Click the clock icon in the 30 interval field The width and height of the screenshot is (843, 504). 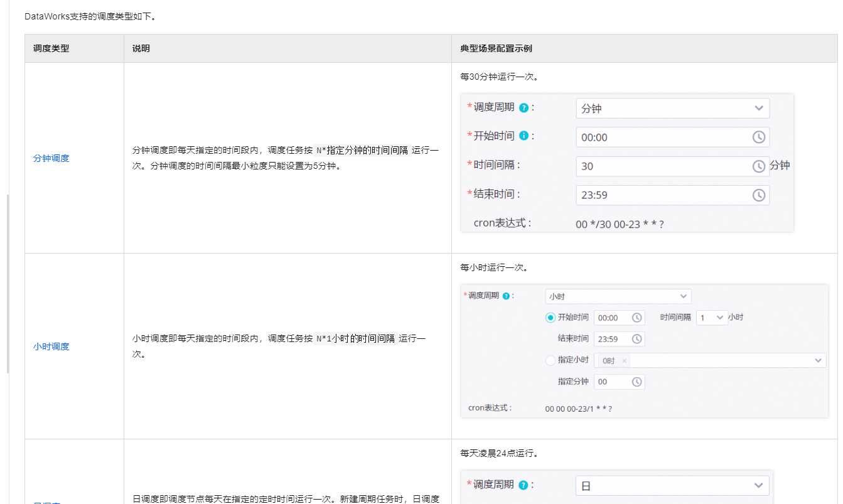[759, 166]
